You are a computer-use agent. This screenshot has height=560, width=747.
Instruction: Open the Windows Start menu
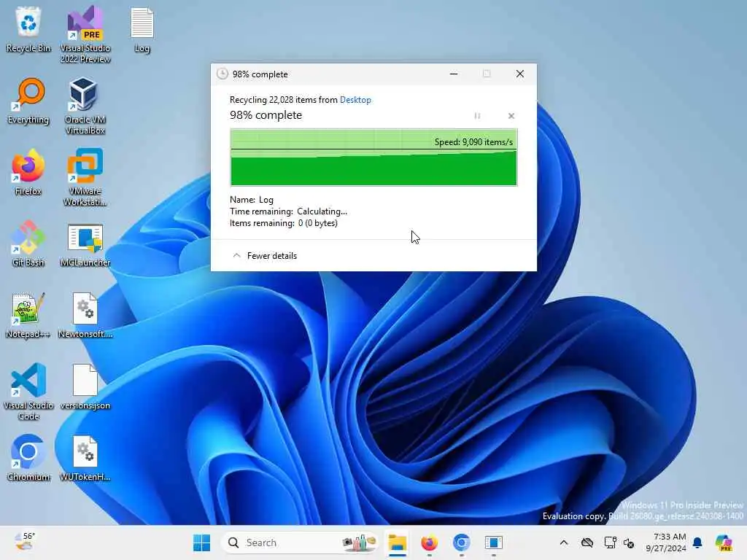pos(201,542)
